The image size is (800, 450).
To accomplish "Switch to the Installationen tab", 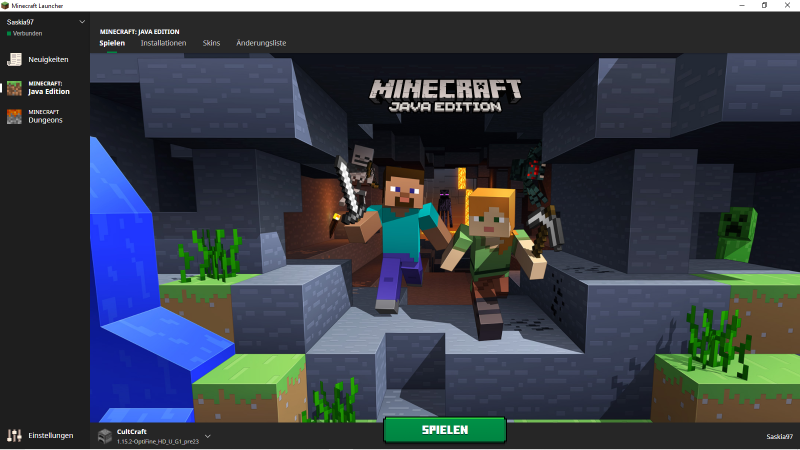I will [163, 44].
